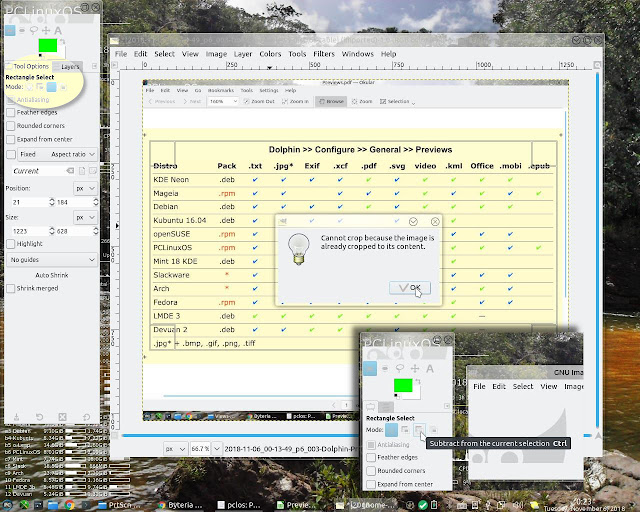Click the Auto Shrink button

52,275
